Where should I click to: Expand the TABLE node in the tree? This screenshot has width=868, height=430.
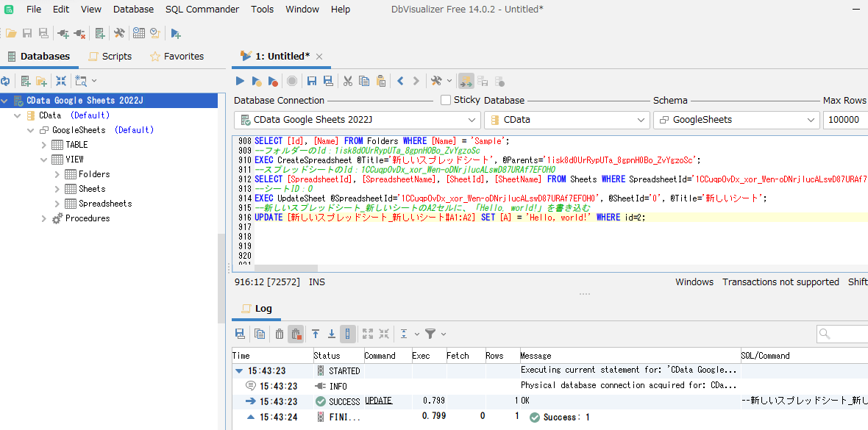click(44, 145)
